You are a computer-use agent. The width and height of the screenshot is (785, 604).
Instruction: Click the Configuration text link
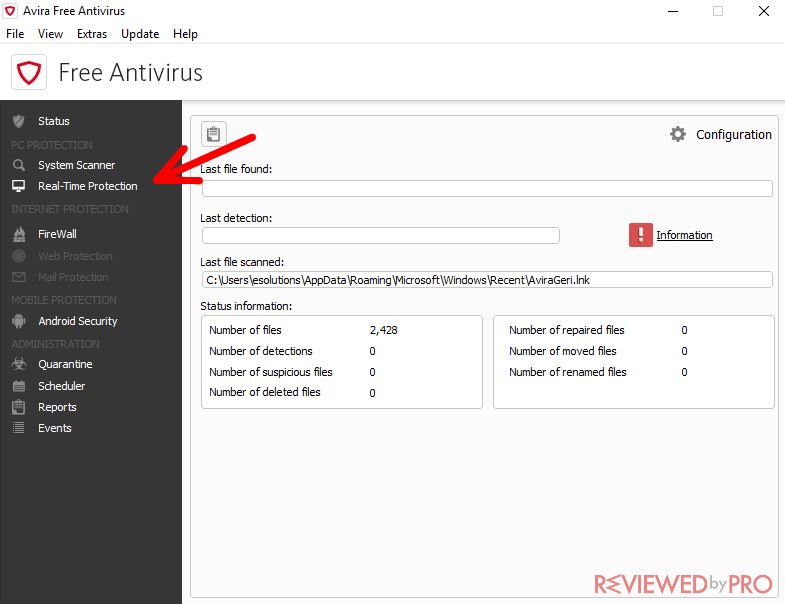(x=733, y=135)
